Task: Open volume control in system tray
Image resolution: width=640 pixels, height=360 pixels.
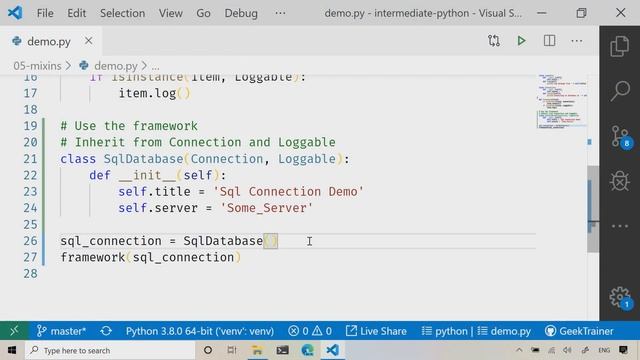Action: 567,350
